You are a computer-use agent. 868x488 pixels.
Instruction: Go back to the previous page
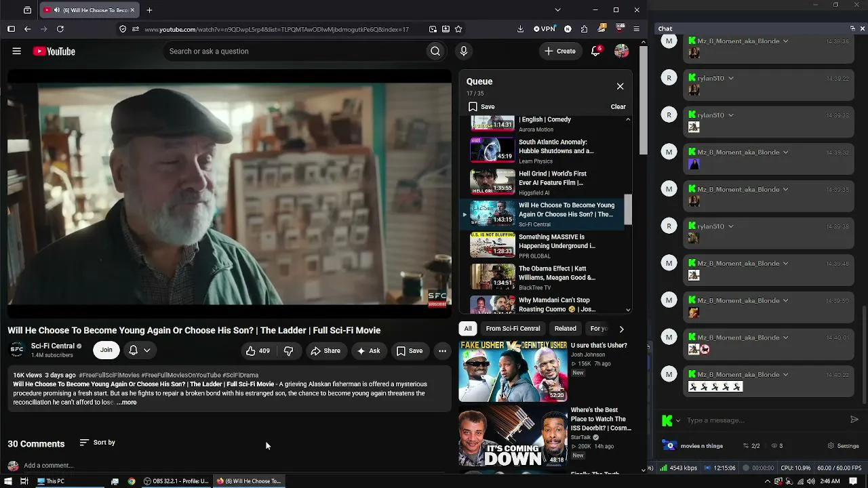tap(27, 29)
